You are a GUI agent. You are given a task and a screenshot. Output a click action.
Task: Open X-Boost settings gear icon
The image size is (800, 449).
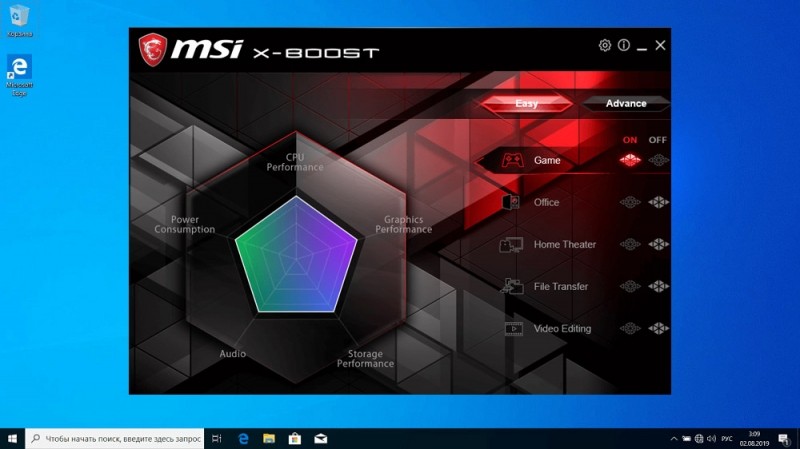pos(605,45)
